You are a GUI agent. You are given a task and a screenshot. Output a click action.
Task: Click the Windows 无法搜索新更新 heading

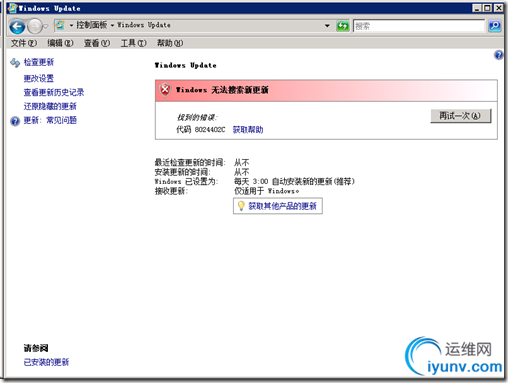coord(222,90)
